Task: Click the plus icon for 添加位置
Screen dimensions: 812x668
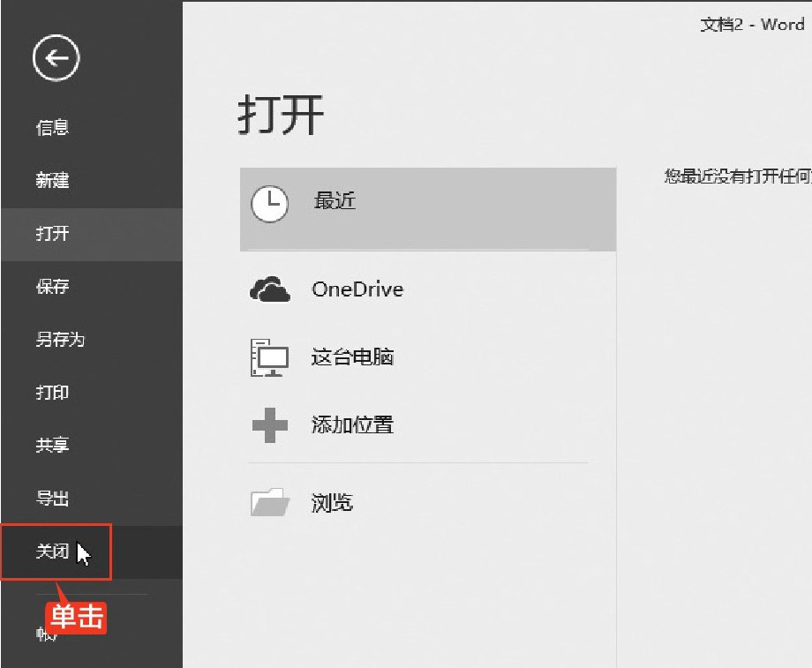Action: (x=270, y=425)
